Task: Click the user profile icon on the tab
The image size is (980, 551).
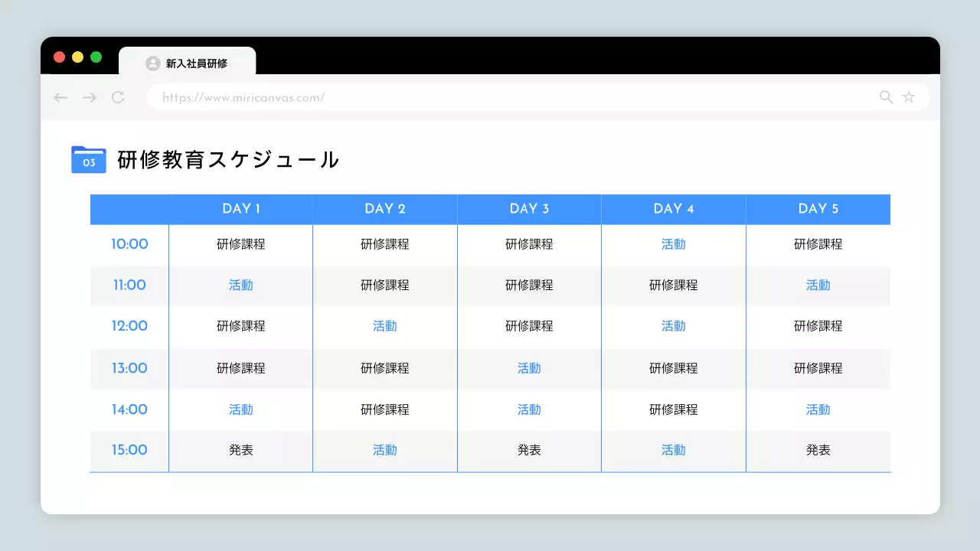Action: [152, 64]
